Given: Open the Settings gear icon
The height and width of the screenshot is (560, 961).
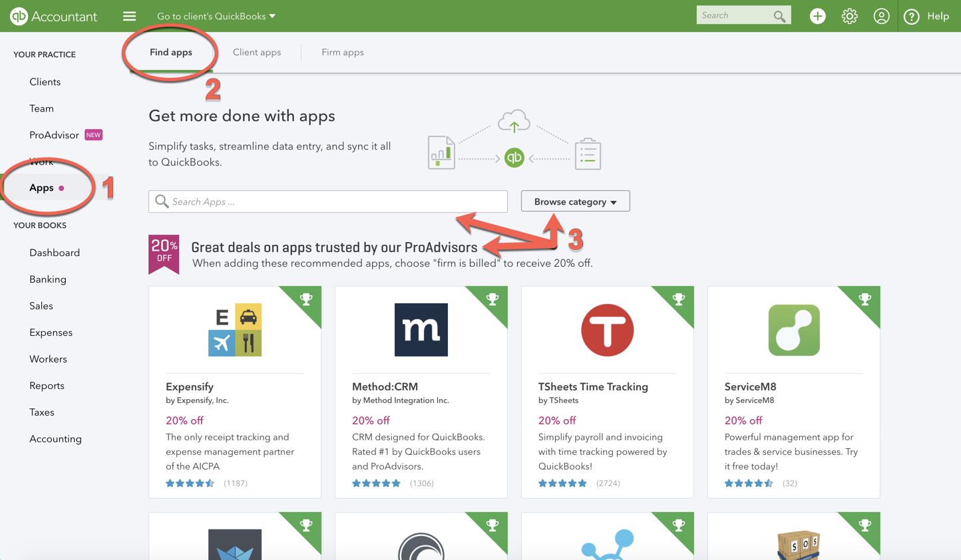Looking at the screenshot, I should (849, 16).
